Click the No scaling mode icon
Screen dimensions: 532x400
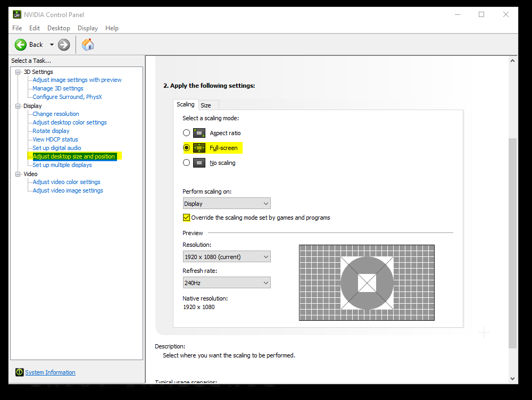click(x=199, y=163)
